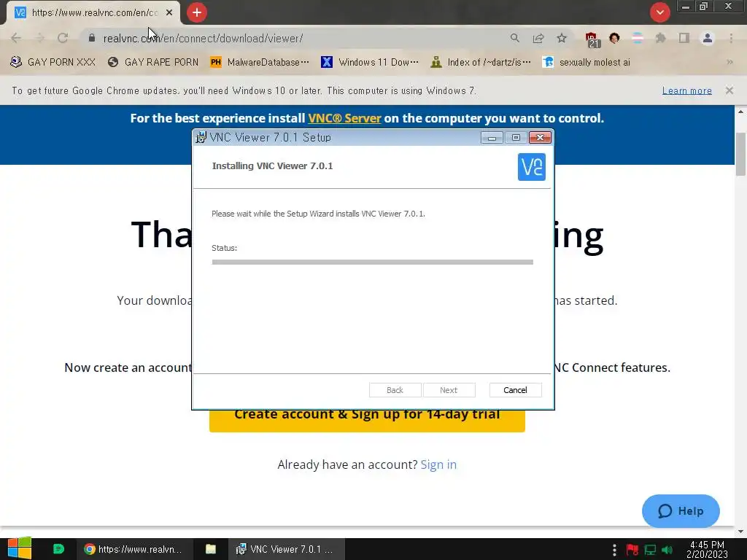Click the striped flag extension icon

point(637,38)
